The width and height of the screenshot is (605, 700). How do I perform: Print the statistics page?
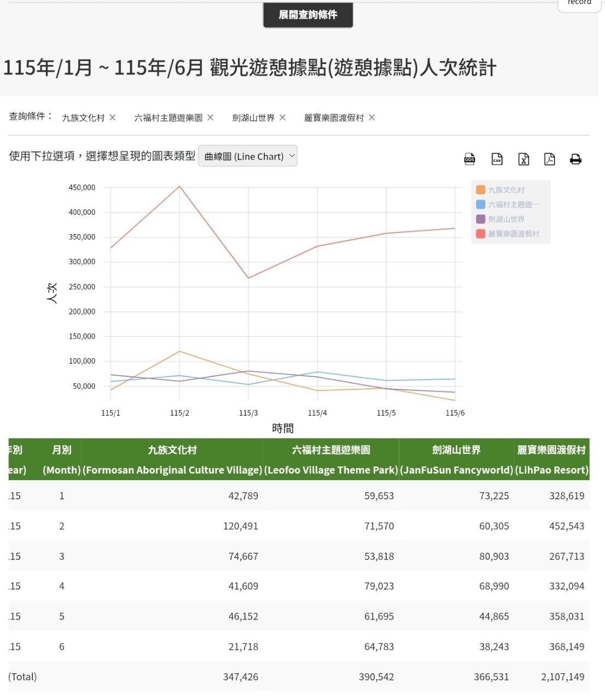575,159
